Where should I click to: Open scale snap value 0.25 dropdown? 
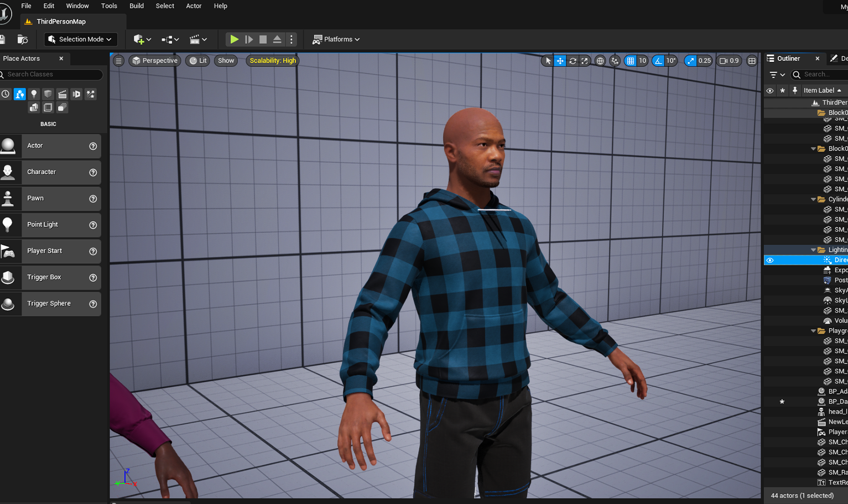(x=705, y=61)
